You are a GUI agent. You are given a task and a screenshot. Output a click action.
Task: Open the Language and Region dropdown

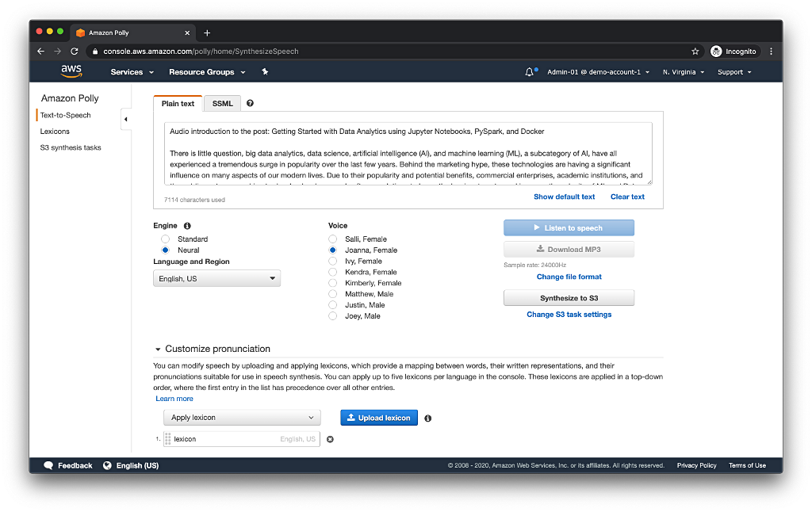[215, 278]
